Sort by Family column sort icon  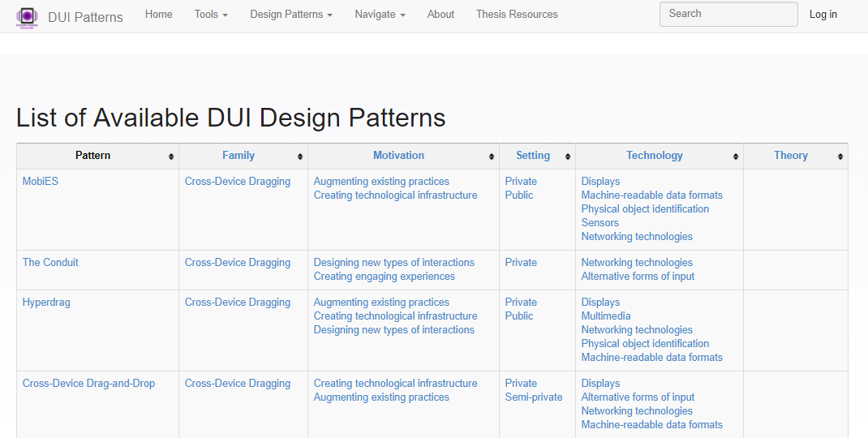pos(300,157)
